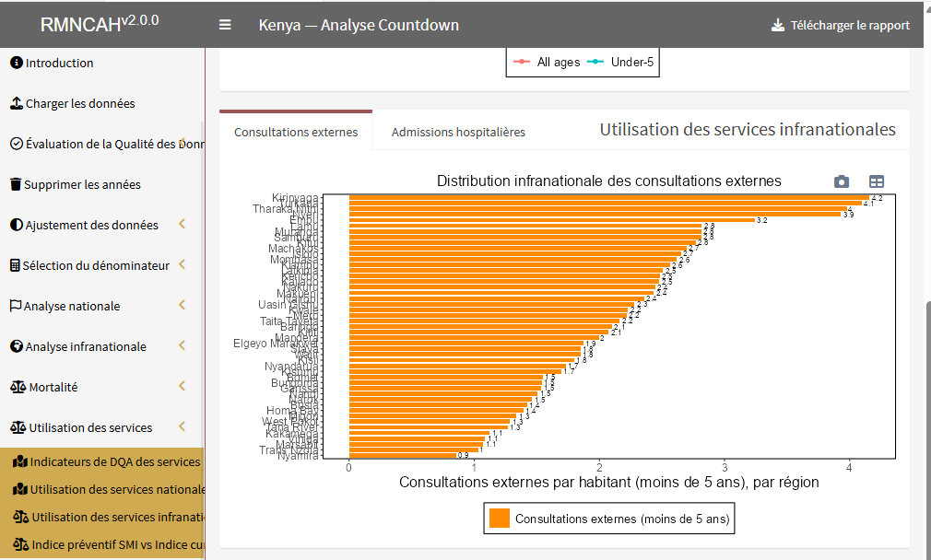The width and height of the screenshot is (931, 560).
Task: Click the half-circle icon for Ajustement des données
Action: 17,225
